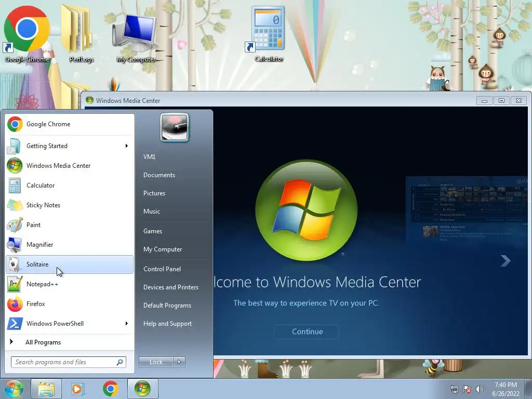Open My Computer in Start menu right pane
532x399 pixels.
(163, 249)
